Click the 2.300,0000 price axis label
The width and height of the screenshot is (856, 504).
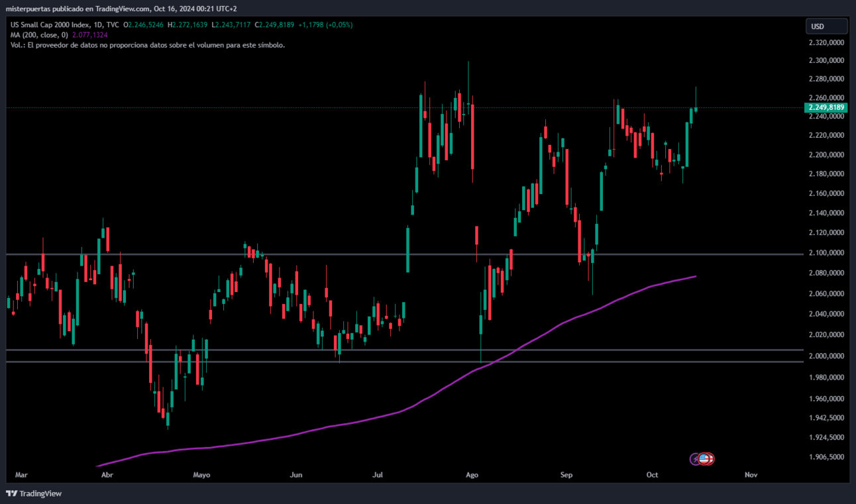826,61
